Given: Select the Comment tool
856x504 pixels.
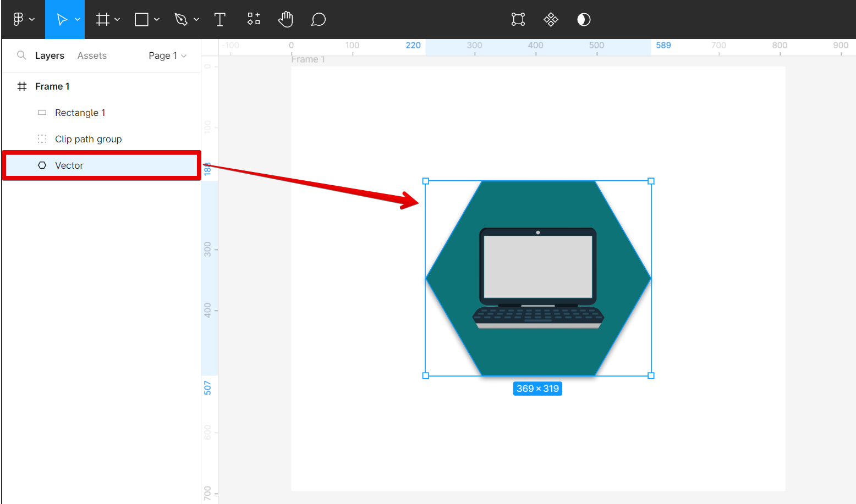Looking at the screenshot, I should pyautogui.click(x=318, y=20).
